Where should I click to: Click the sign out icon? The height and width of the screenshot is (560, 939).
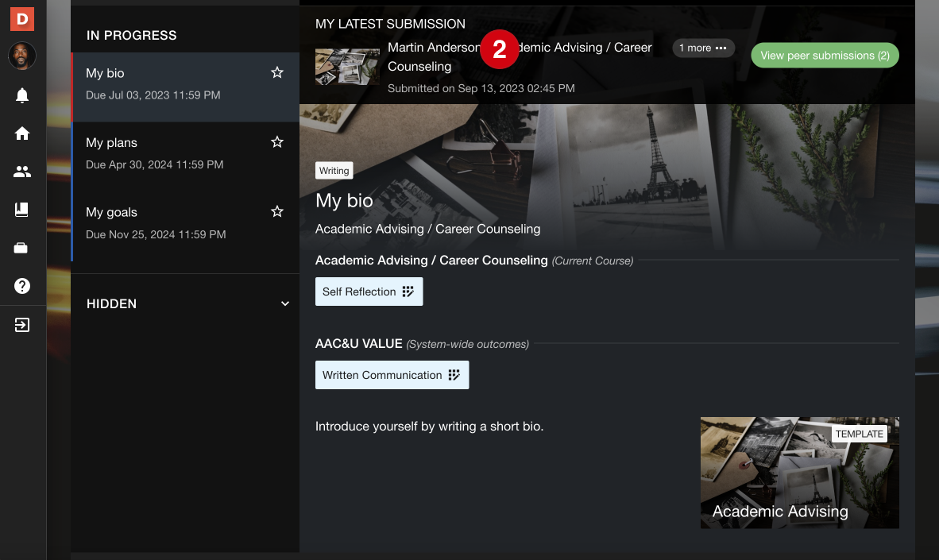pos(22,325)
